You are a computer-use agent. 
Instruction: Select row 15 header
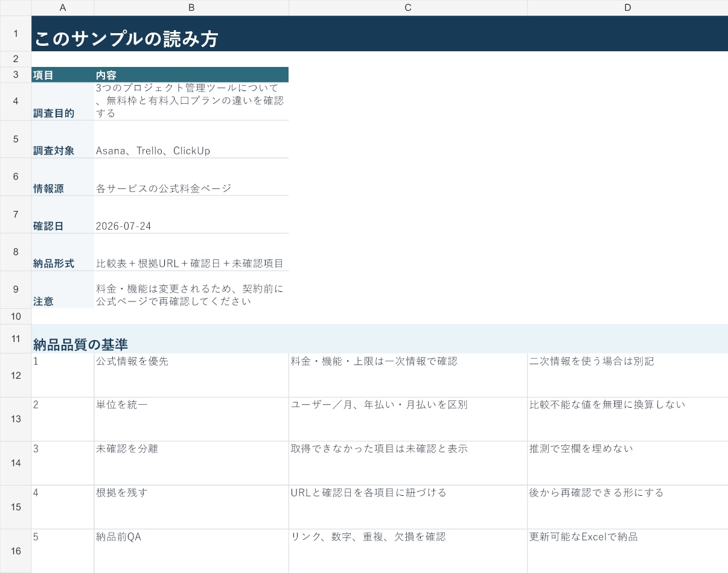click(16, 507)
